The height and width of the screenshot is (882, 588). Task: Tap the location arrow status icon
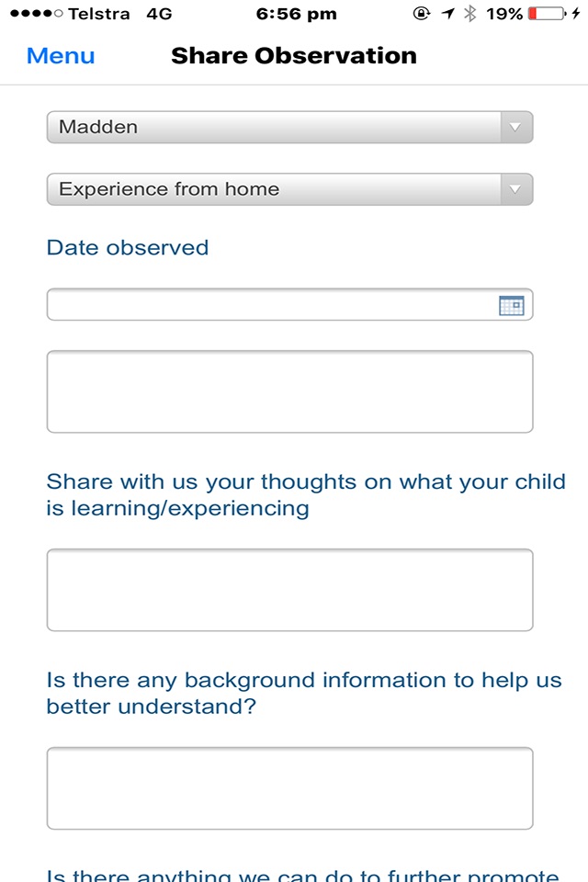click(x=448, y=14)
